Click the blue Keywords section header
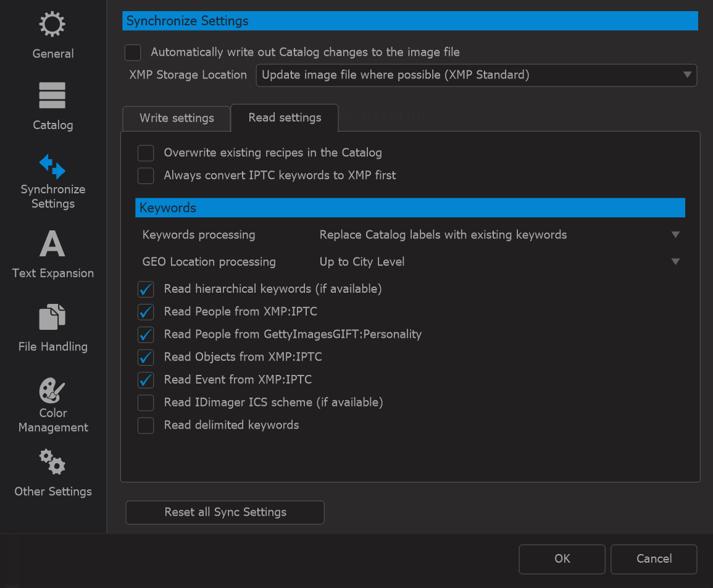 click(410, 208)
